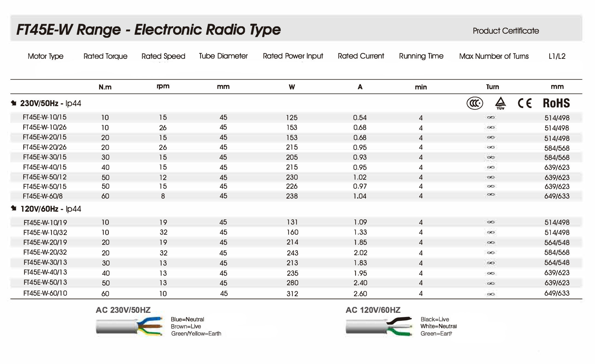
Task: Click infinity symbol in FT45E-W-10/15 row
Action: 491,117
